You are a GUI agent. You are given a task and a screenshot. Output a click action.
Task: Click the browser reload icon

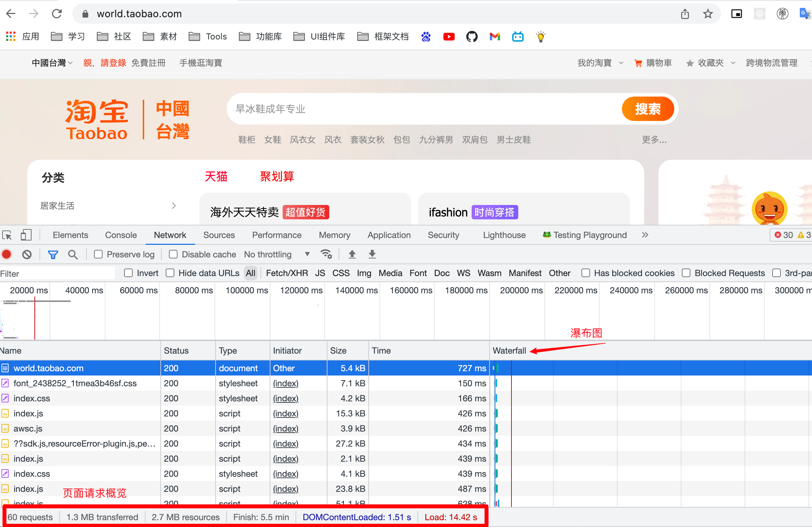[x=57, y=14]
